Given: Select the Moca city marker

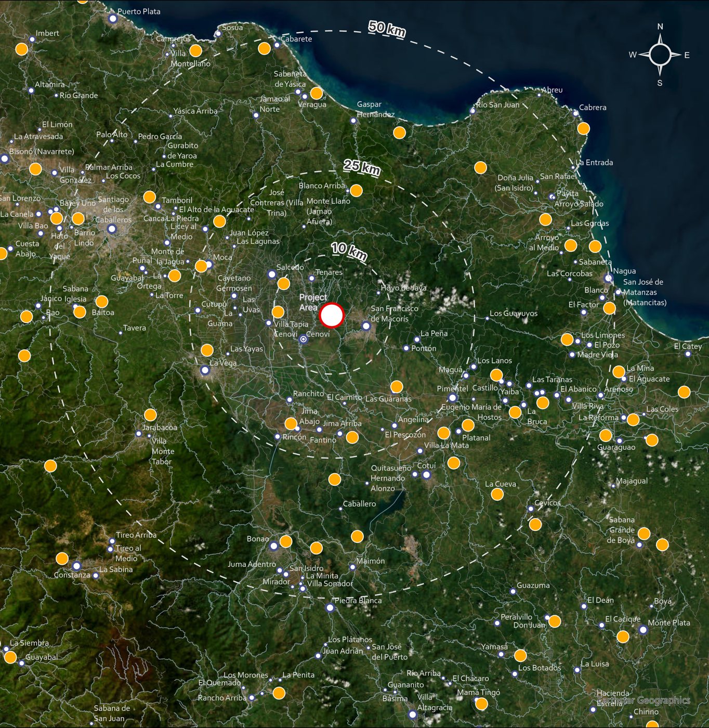Looking at the screenshot, I should pos(209,264).
